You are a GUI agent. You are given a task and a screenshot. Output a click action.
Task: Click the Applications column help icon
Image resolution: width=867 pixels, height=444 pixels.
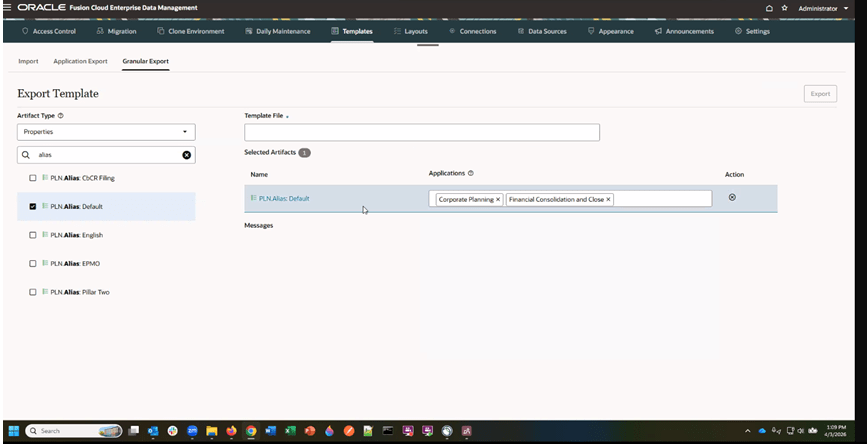click(471, 174)
